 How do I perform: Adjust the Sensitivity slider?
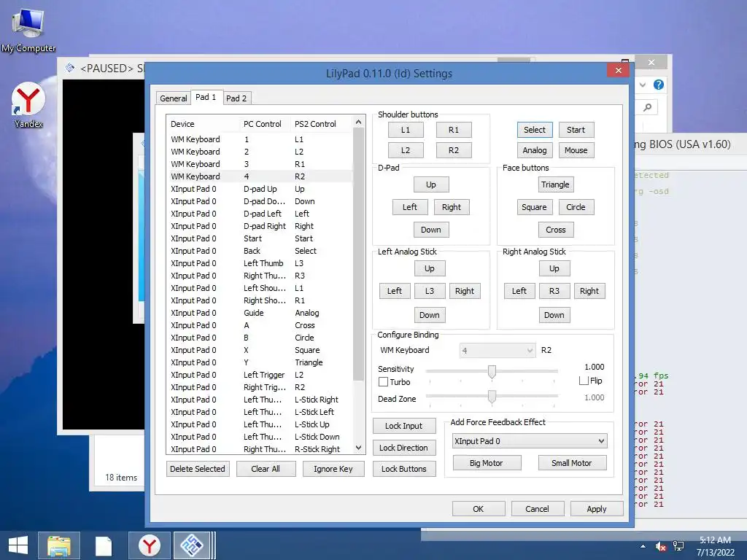tap(492, 371)
